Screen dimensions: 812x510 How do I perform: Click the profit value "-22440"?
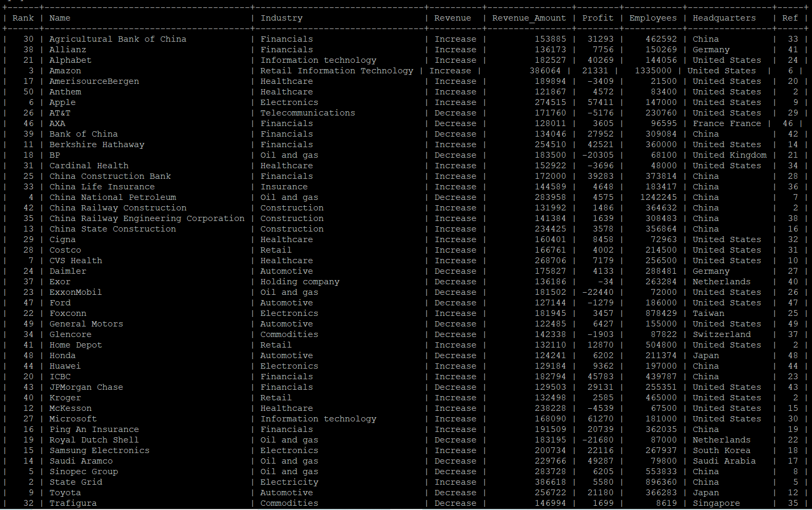pos(598,292)
